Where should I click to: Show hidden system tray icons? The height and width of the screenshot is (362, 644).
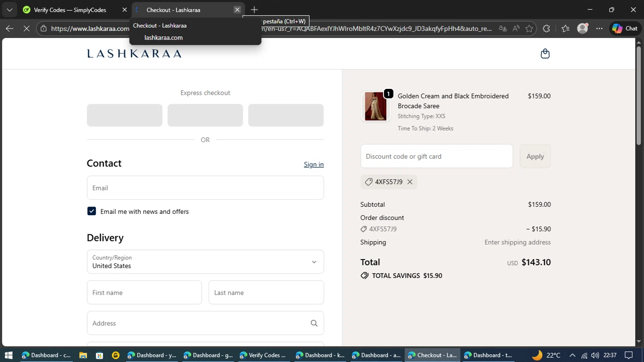point(572,355)
